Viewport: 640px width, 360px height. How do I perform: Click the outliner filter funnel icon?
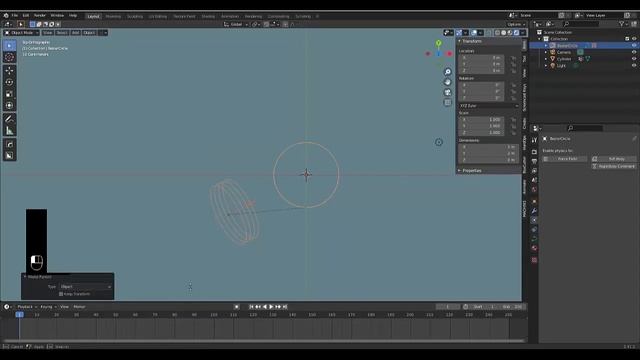(622, 24)
